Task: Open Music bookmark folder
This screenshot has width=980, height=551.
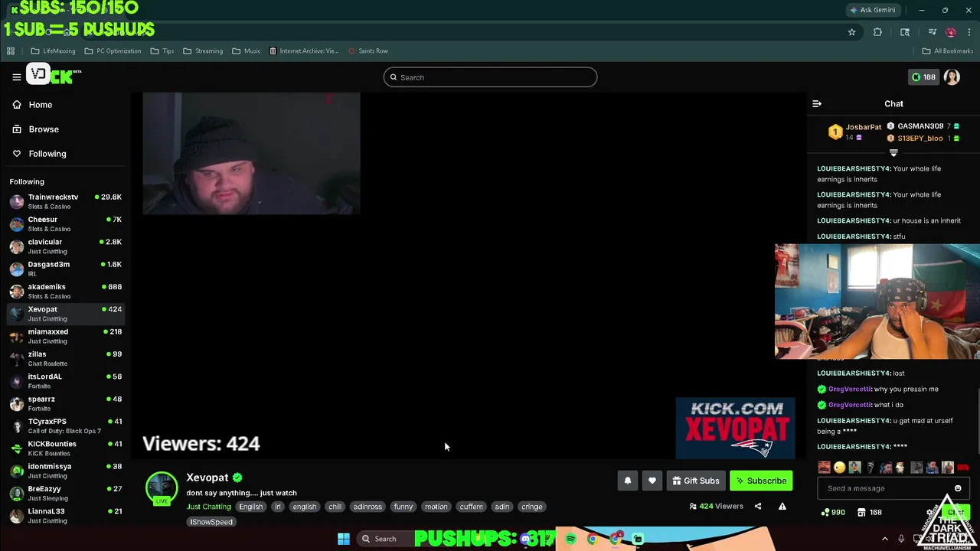Action: click(x=247, y=51)
